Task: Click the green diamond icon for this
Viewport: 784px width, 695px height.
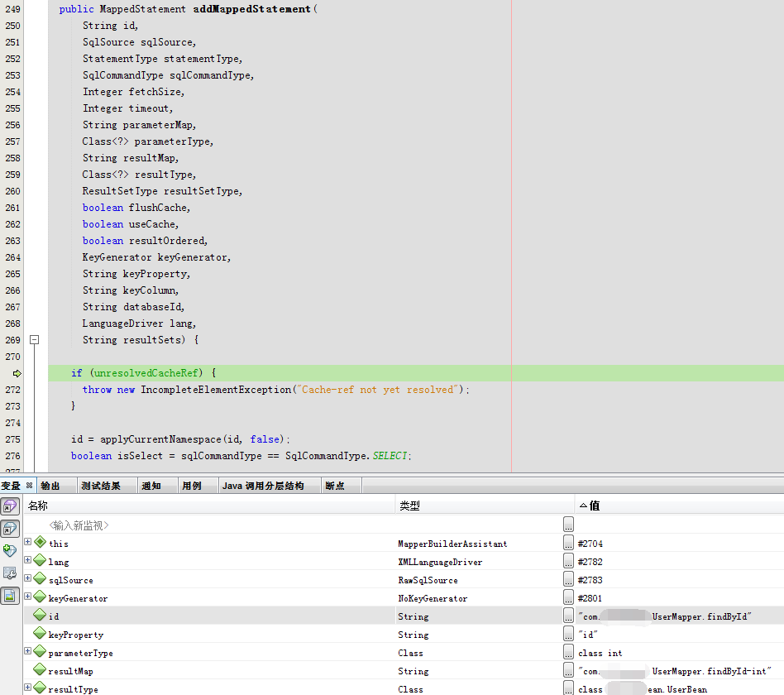Action: point(40,542)
